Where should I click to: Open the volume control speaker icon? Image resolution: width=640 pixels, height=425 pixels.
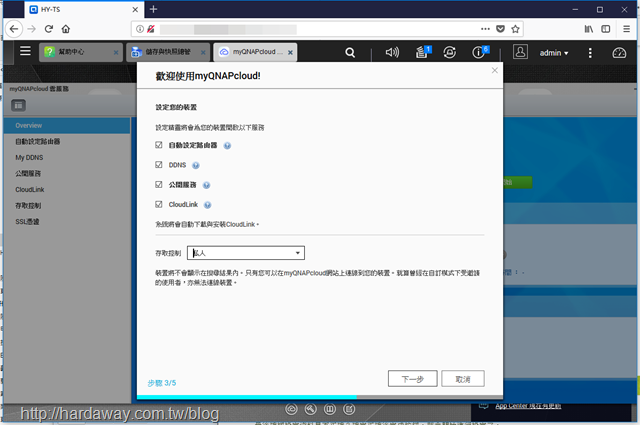click(392, 52)
